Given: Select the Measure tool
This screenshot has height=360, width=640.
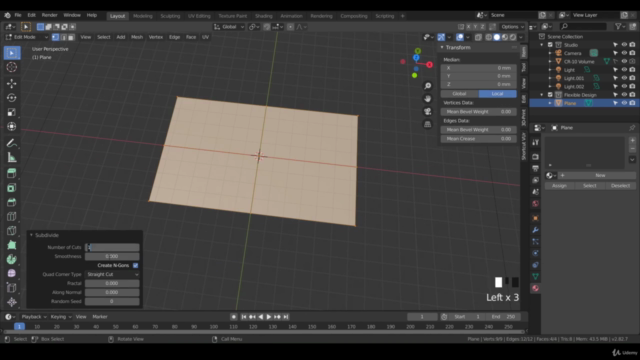Looking at the screenshot, I should (11, 157).
